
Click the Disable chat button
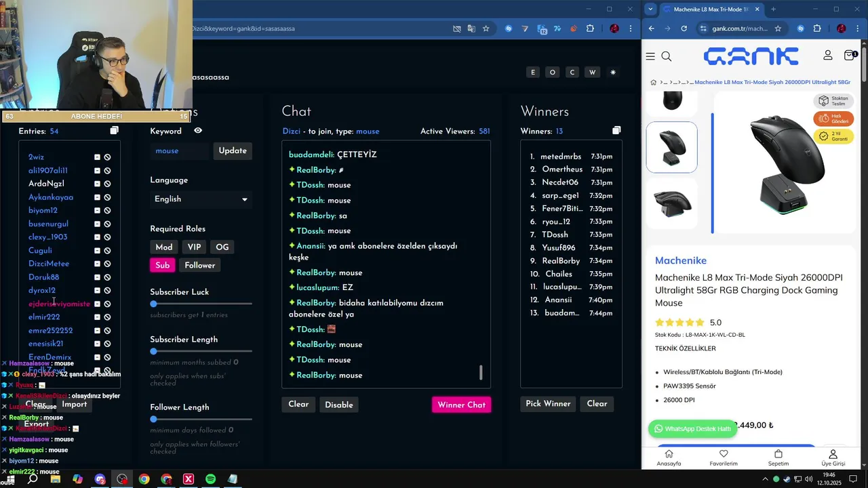339,405
